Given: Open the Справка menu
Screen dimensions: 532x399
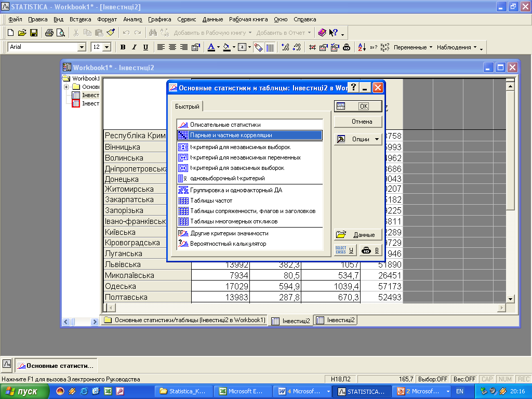Looking at the screenshot, I should [x=304, y=19].
